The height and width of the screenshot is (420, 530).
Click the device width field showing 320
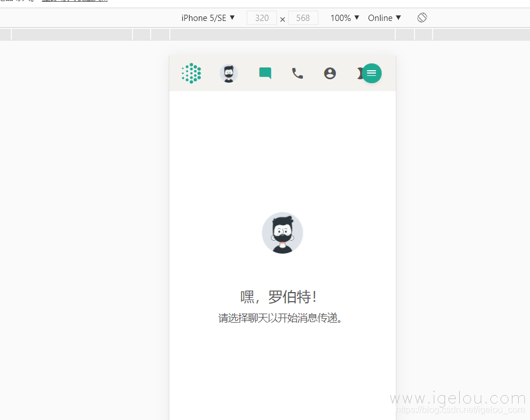click(x=262, y=18)
